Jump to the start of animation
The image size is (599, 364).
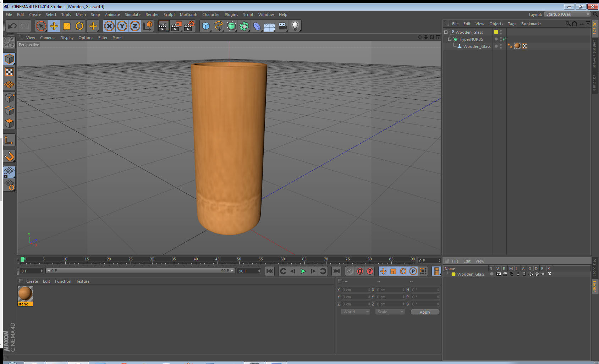coord(270,271)
